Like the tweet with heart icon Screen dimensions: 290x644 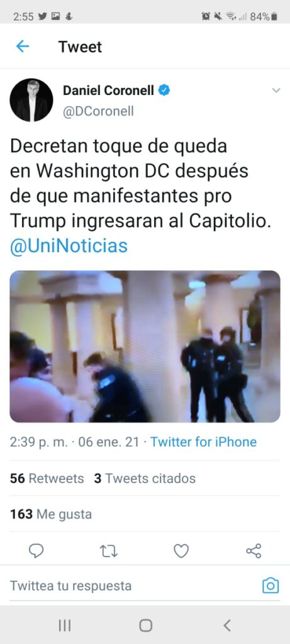tap(181, 550)
